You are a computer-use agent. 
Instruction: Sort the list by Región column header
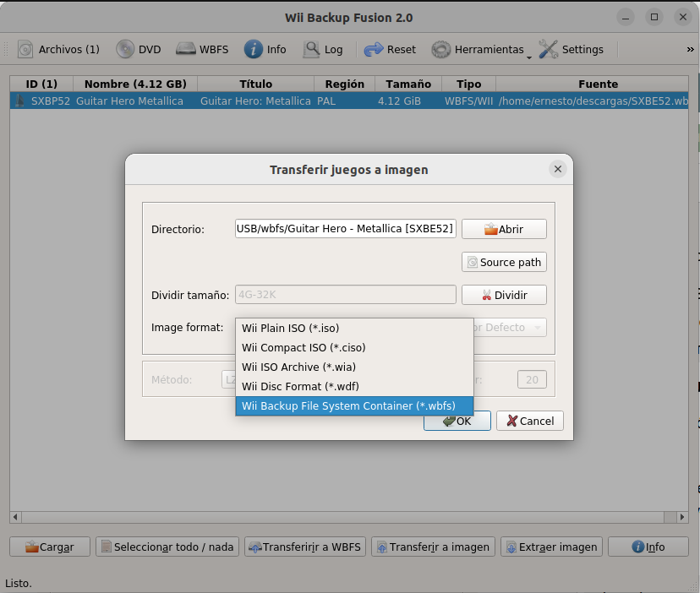click(344, 84)
